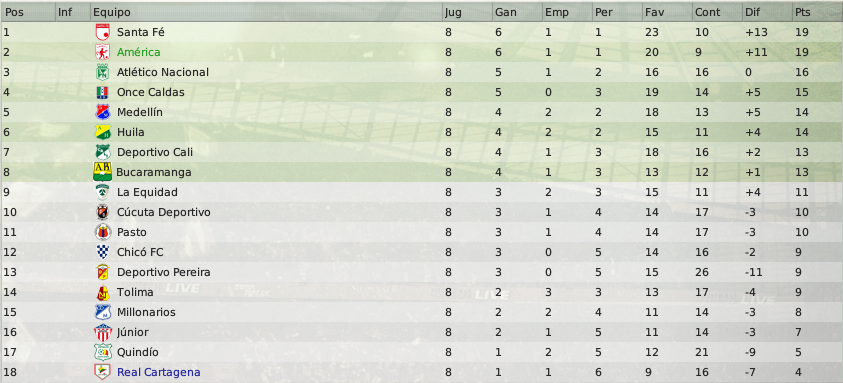This screenshot has width=843, height=383.
Task: Open the Real Cartagena team link
Action: tap(159, 372)
